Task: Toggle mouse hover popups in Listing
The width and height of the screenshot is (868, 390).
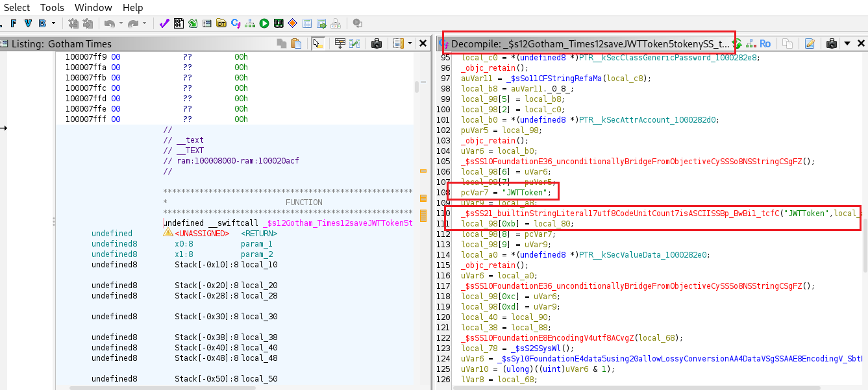Action: [x=317, y=43]
